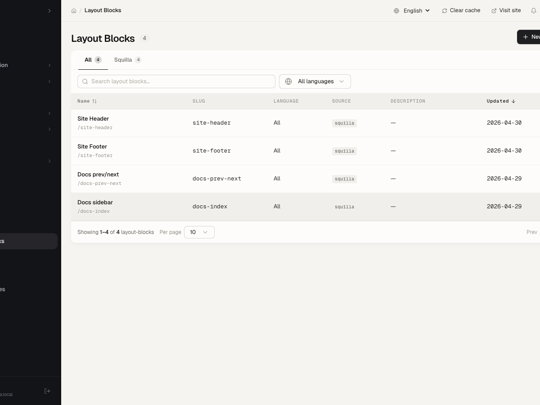Click the SLUG column header

[199, 101]
